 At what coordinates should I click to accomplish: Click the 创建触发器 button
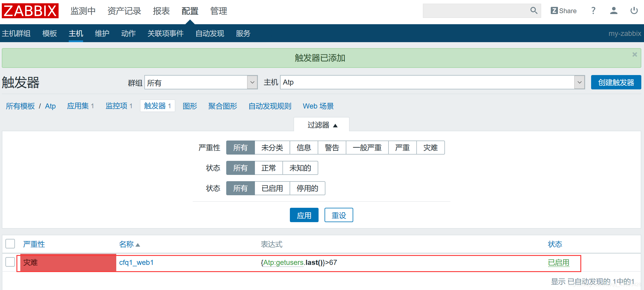click(616, 82)
